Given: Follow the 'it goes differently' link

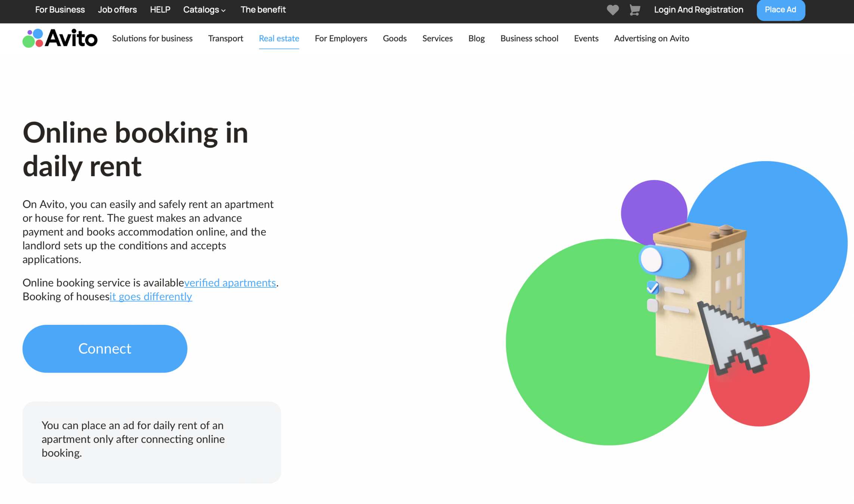Looking at the screenshot, I should point(151,296).
